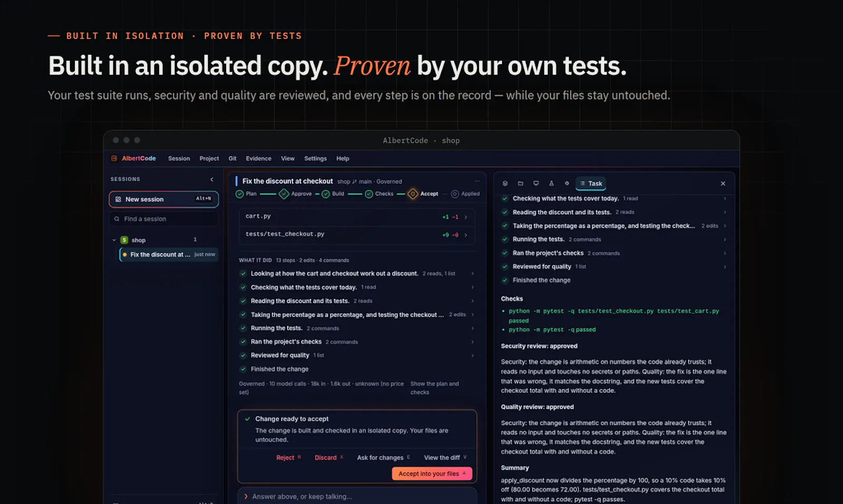Screen dimensions: 843x504
Task: Click the Build step check icon
Action: 326,194
